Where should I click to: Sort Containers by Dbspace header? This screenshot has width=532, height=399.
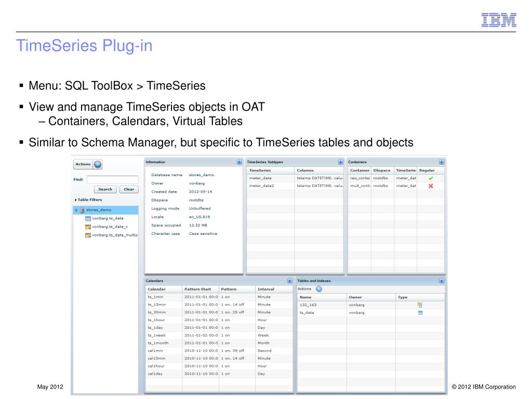click(x=382, y=170)
